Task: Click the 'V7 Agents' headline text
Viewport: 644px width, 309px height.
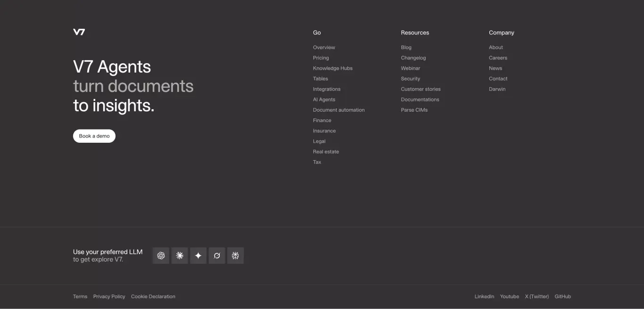Action: [112, 67]
